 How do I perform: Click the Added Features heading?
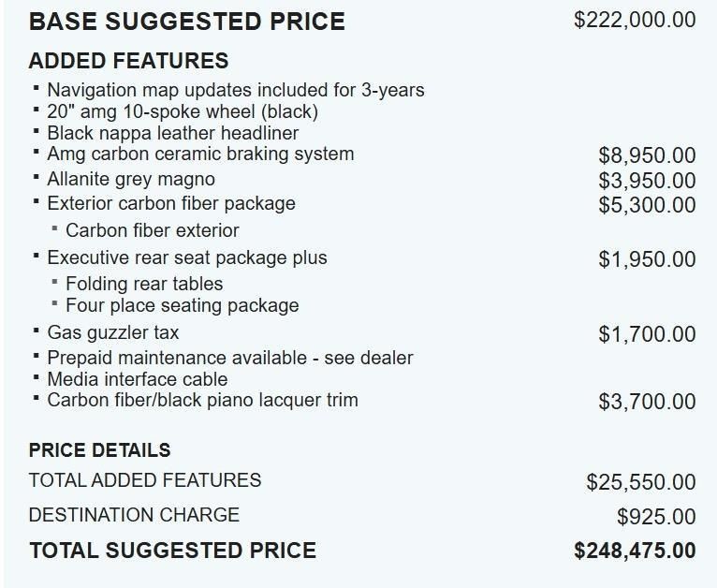coord(128,61)
